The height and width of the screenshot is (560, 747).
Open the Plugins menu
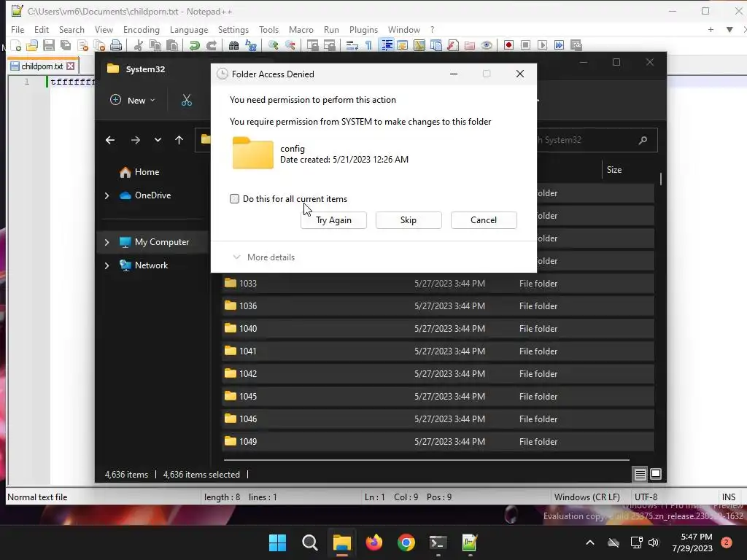[363, 29]
